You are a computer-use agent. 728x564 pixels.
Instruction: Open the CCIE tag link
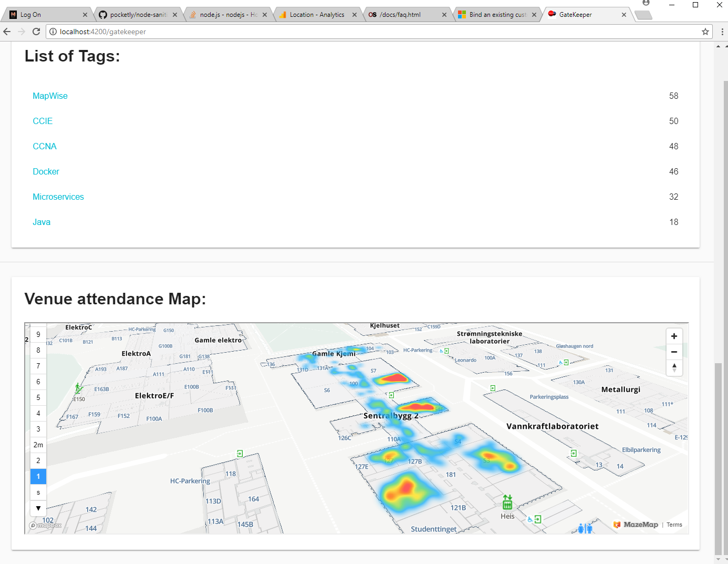pyautogui.click(x=43, y=121)
